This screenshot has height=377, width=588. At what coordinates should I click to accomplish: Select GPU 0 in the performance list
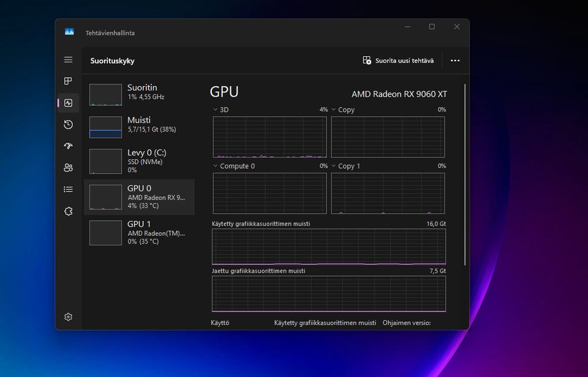(x=140, y=197)
